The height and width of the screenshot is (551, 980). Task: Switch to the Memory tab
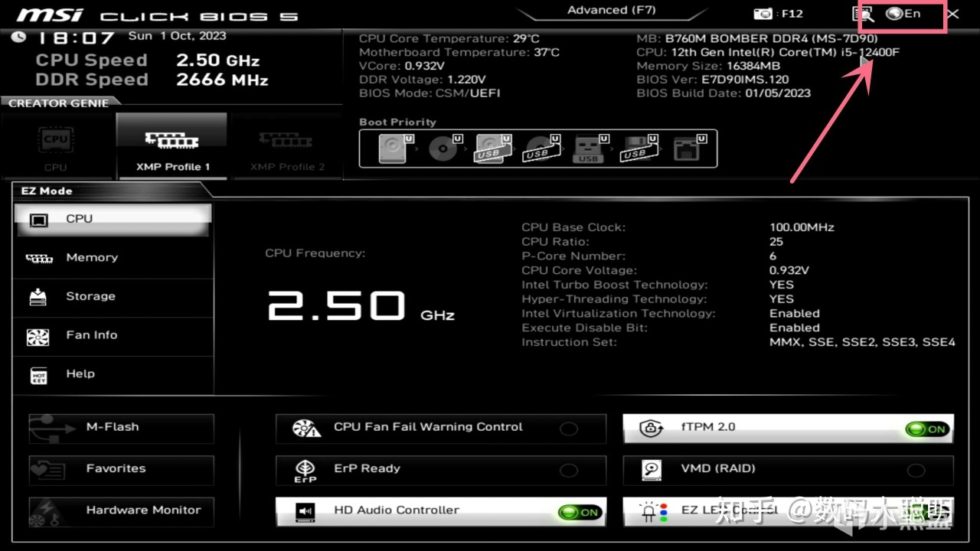[x=113, y=259]
